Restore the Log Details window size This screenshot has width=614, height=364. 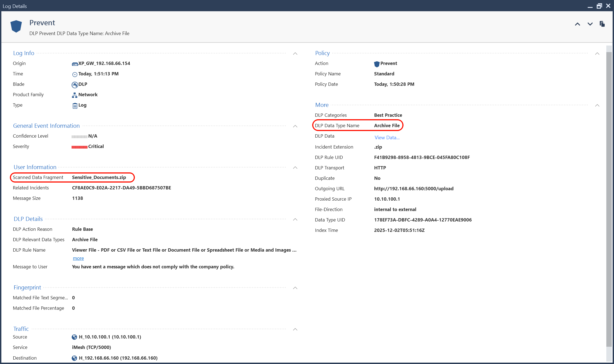click(599, 6)
